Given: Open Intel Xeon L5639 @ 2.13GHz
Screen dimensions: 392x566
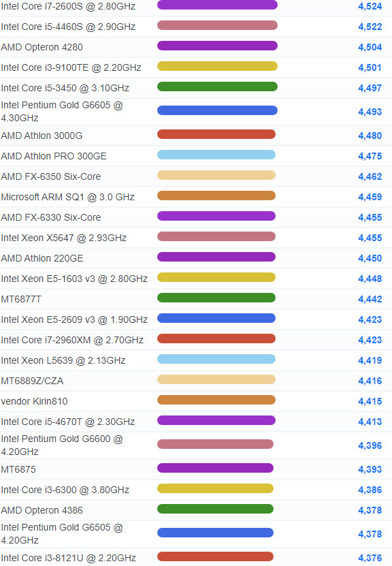Looking at the screenshot, I should pos(63,360).
